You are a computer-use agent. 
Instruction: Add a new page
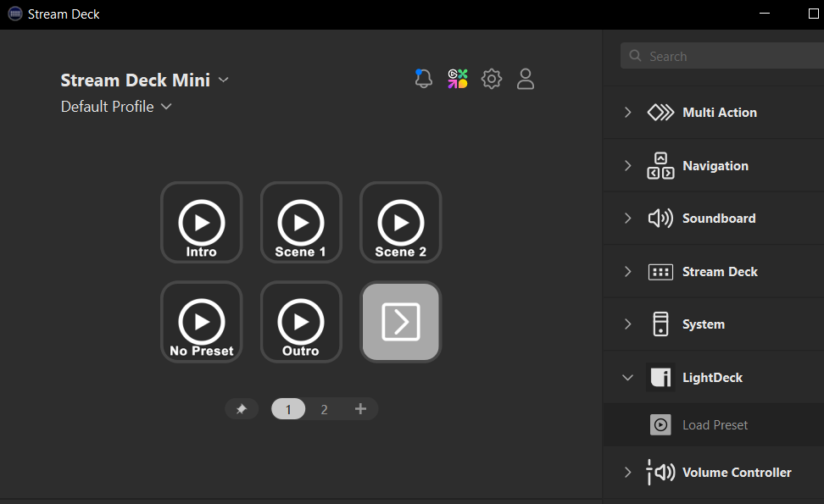[x=360, y=409]
